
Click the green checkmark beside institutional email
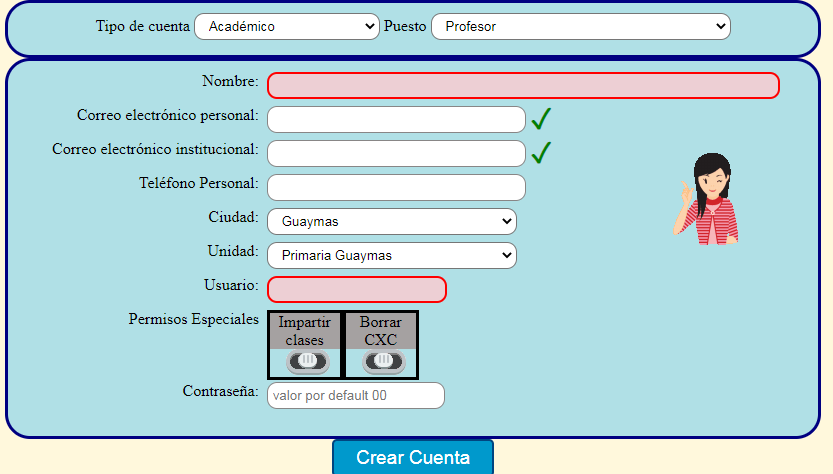point(541,153)
